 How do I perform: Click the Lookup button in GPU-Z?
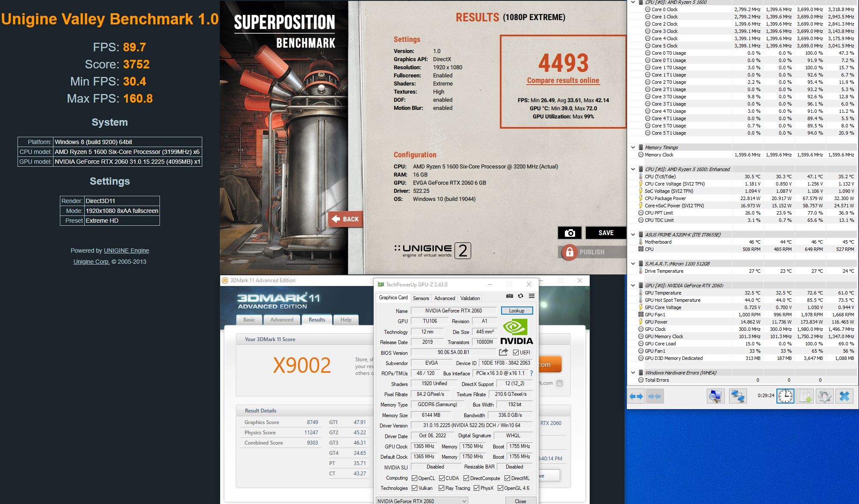tap(517, 311)
